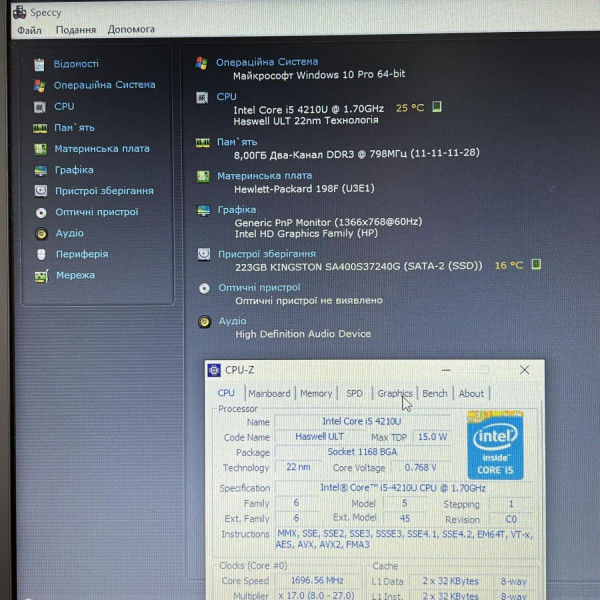Click green temperature indicator next to 16 °C

pyautogui.click(x=536, y=264)
